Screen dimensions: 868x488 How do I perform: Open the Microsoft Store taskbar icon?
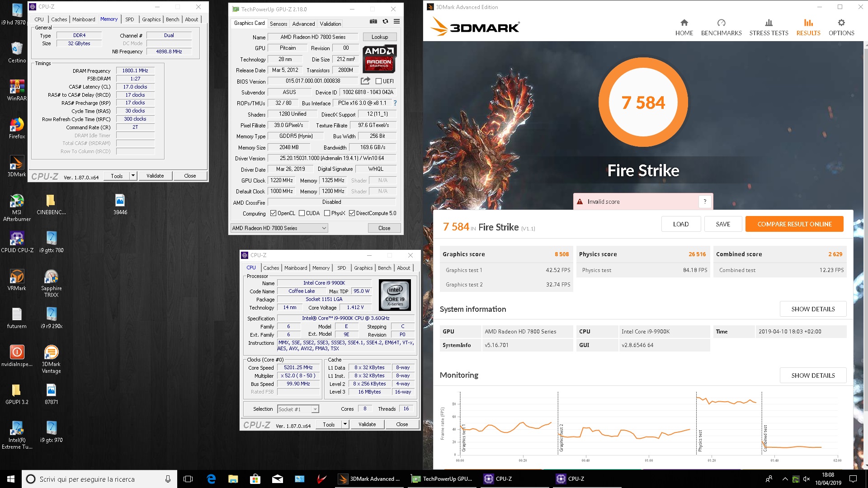(255, 479)
